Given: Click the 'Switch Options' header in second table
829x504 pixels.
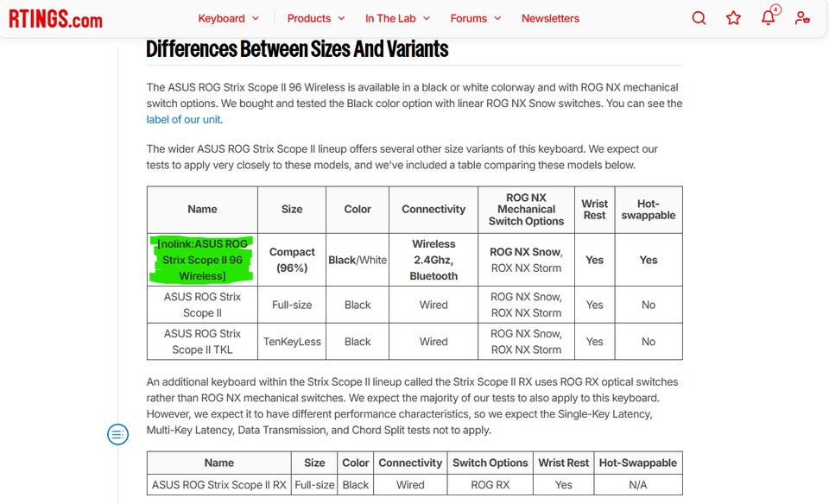Looking at the screenshot, I should point(490,463).
